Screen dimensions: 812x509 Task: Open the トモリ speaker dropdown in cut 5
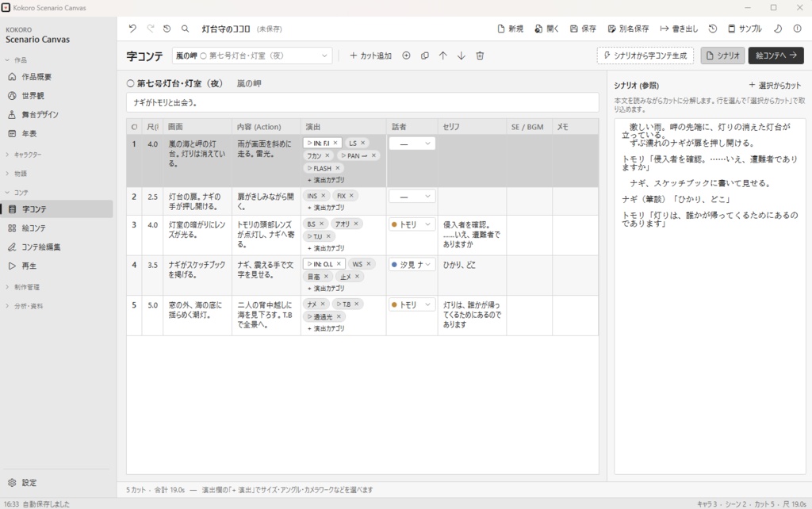[412, 305]
